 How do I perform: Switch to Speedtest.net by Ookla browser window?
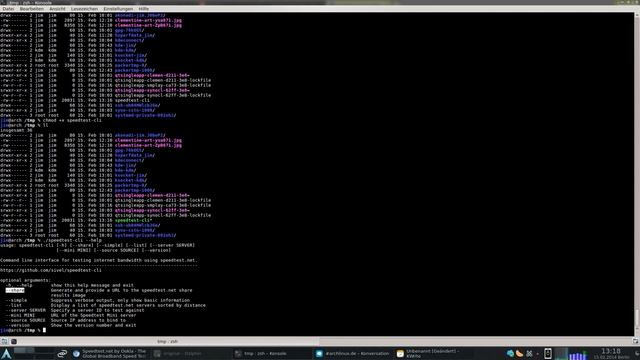[110, 353]
